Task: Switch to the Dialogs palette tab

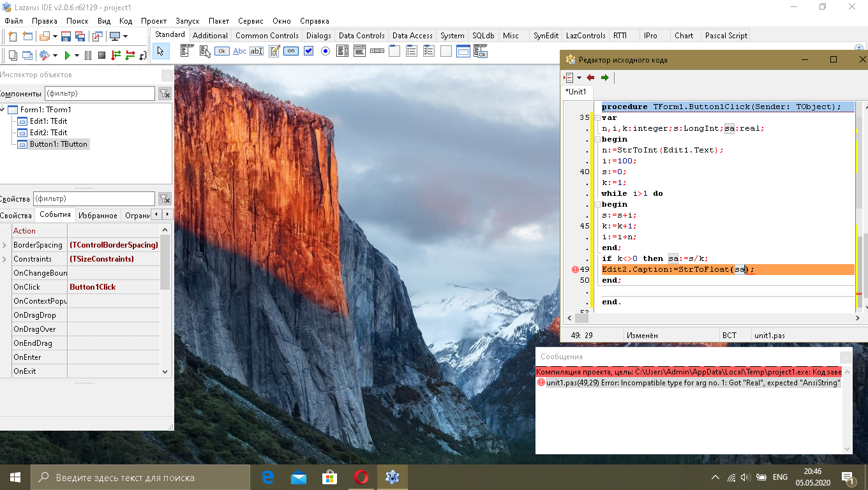Action: click(x=318, y=36)
